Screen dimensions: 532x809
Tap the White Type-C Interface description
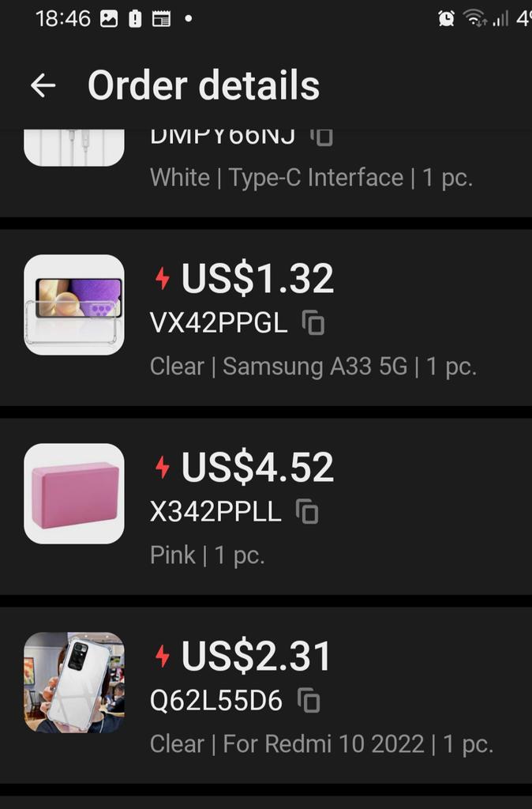(x=311, y=178)
